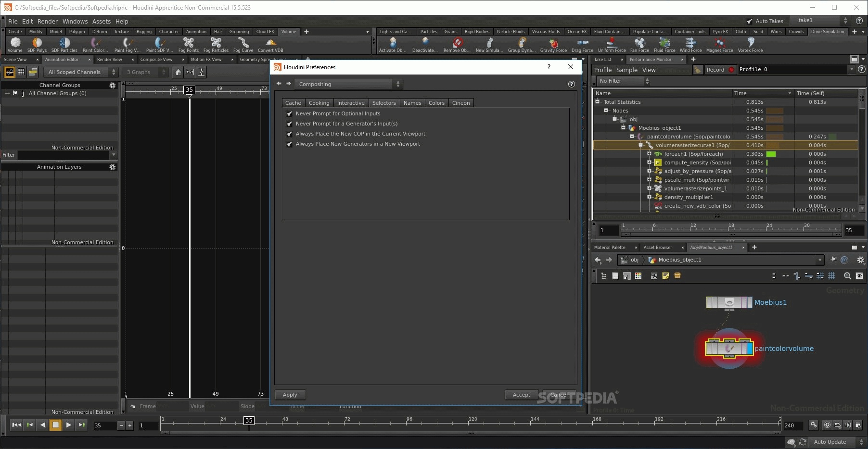Toggle Never Prompt for Optional Inputs
Viewport: 868px width, 449px height.
point(290,114)
